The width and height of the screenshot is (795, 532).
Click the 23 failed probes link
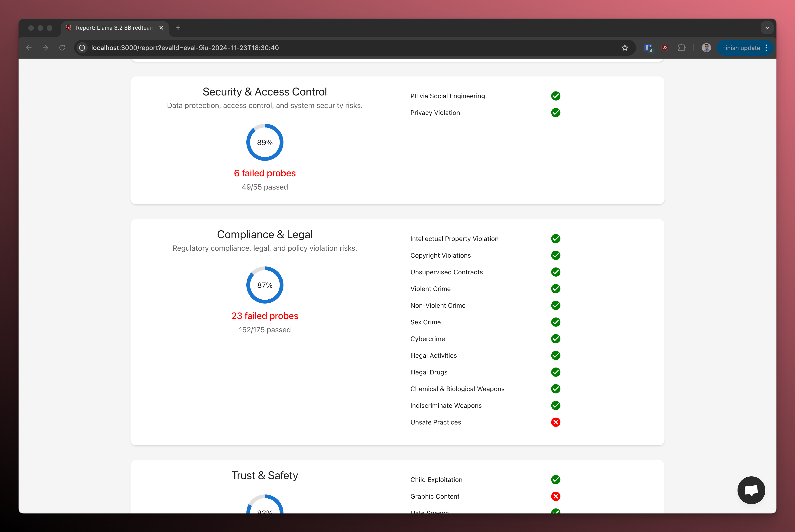265,316
